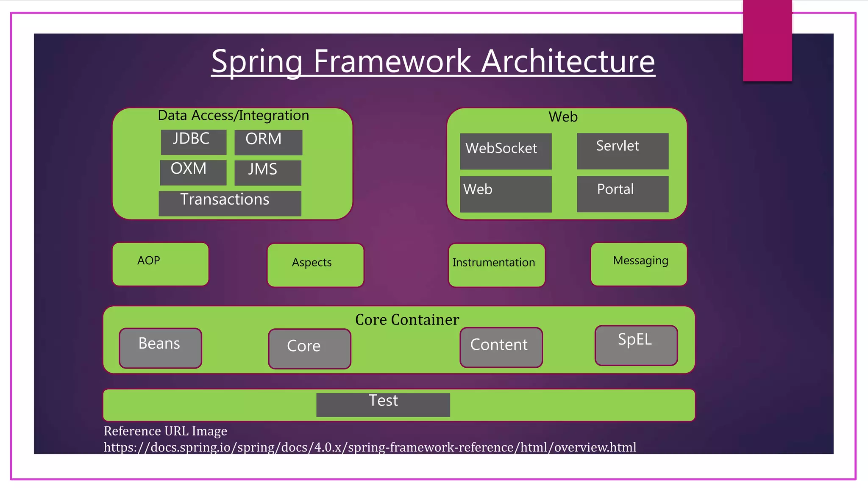Select the SpEL module box
The width and height of the screenshot is (868, 488).
coord(636,345)
